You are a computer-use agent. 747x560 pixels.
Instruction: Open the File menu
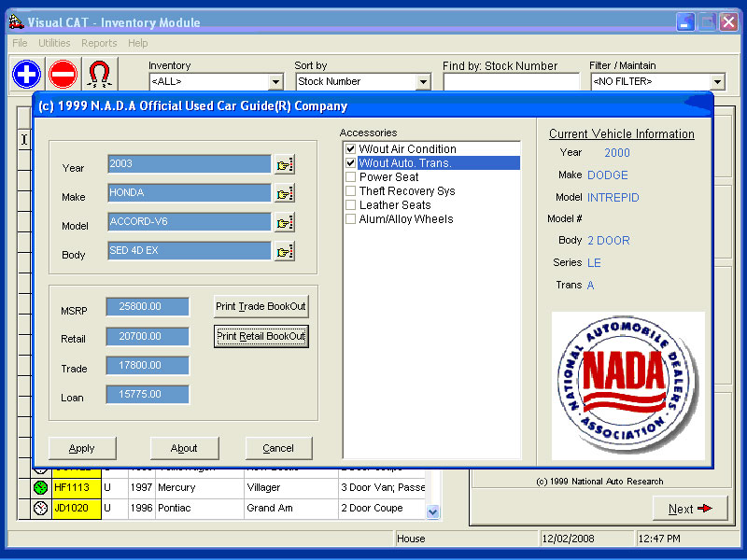[20, 43]
